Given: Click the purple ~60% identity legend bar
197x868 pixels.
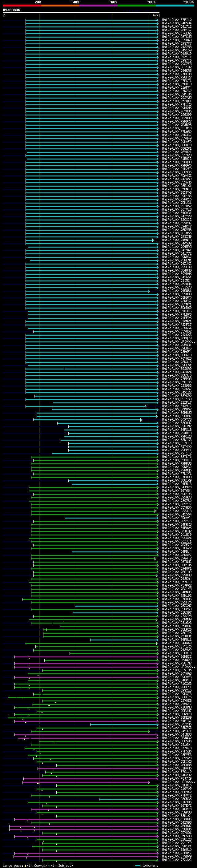Looking at the screenshot, I should 98,6.
